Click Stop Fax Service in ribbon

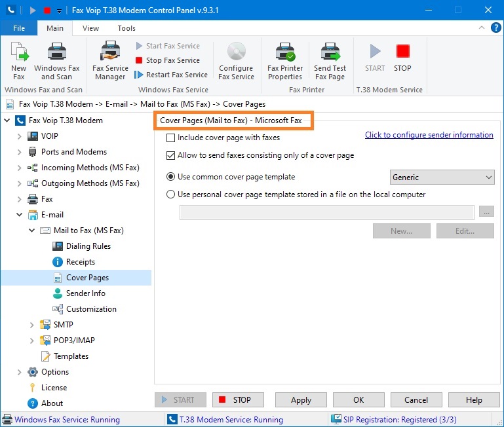(x=168, y=60)
